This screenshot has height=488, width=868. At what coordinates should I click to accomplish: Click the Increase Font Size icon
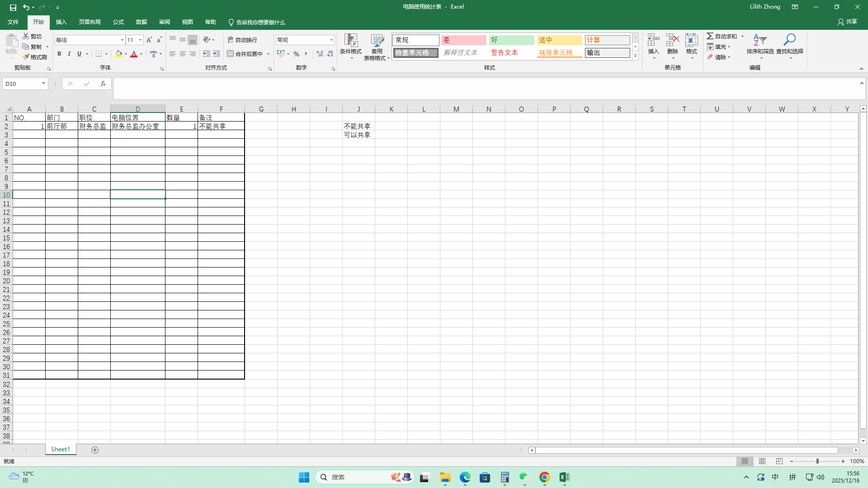[x=149, y=40]
